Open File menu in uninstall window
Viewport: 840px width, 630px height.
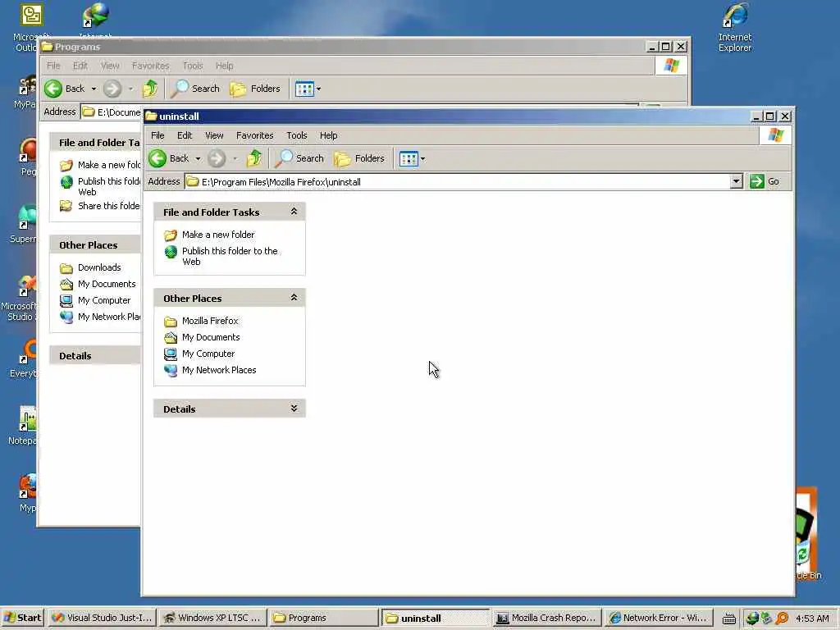157,135
